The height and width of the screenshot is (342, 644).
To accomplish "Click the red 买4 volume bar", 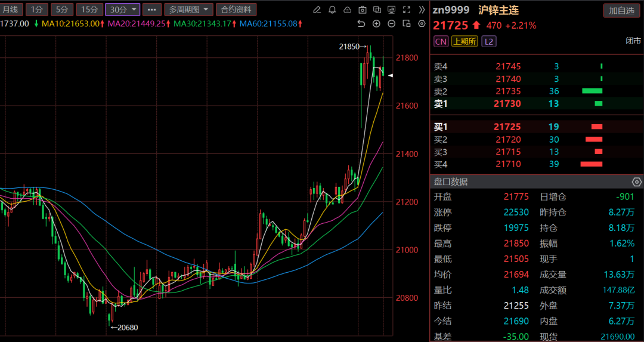I will [x=592, y=164].
